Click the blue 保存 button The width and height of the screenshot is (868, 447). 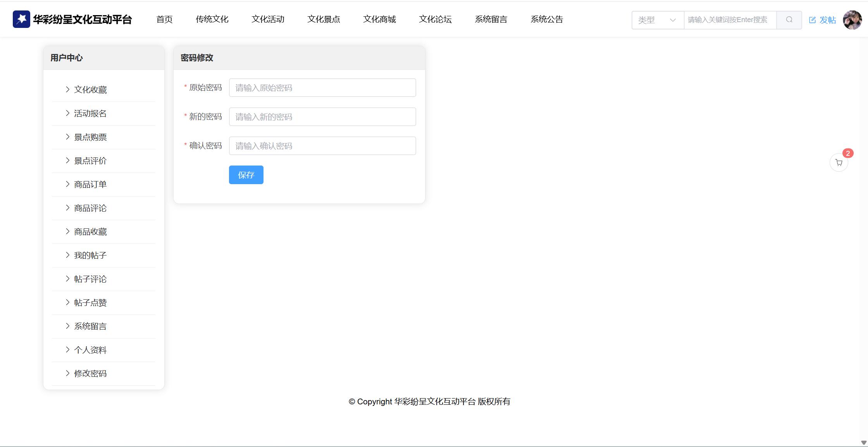click(246, 175)
